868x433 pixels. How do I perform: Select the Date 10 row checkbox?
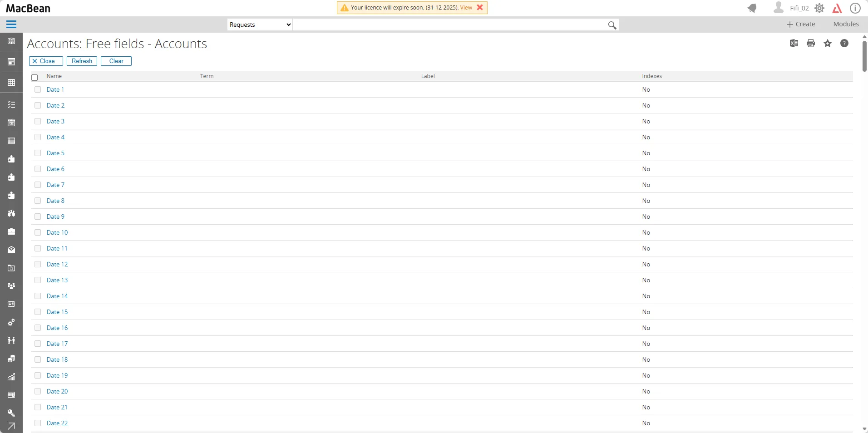[x=38, y=233]
